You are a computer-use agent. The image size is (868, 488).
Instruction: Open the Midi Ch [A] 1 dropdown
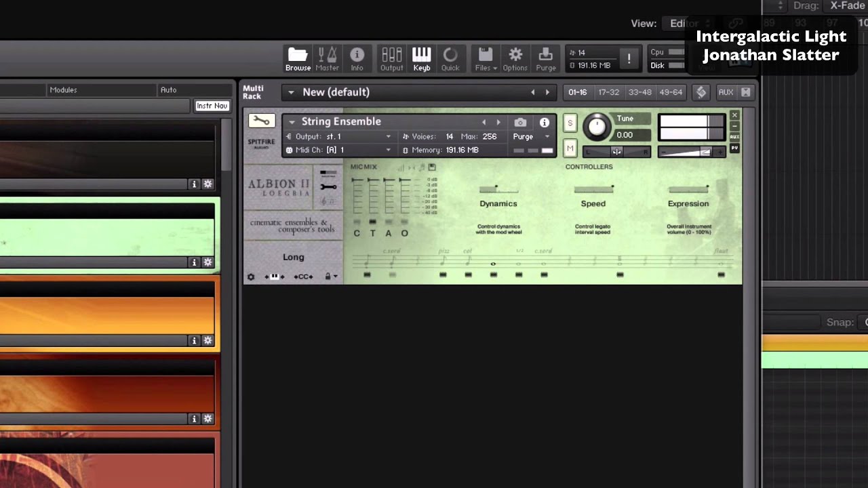pos(339,150)
